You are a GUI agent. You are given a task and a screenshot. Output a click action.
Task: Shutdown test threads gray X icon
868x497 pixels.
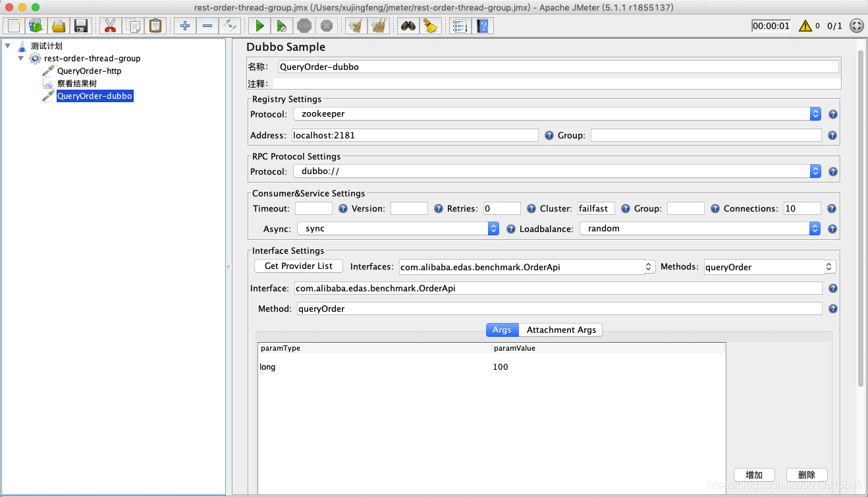coord(327,26)
